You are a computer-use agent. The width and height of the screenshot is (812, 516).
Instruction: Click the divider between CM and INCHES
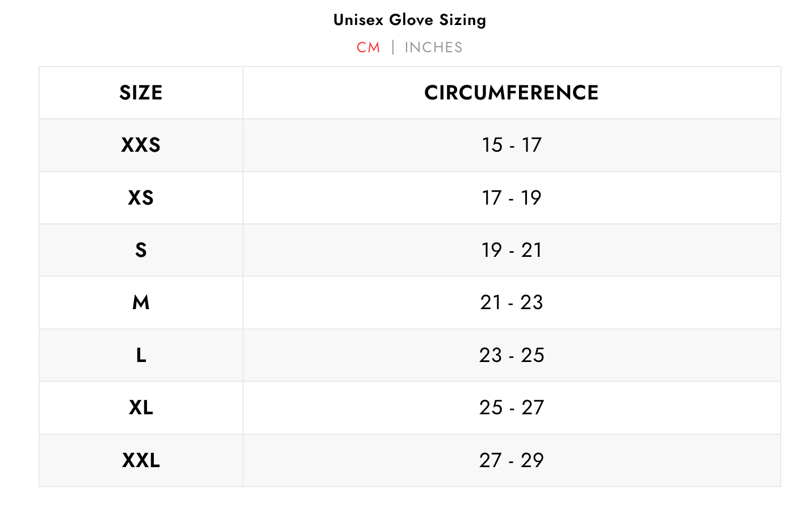click(x=393, y=47)
